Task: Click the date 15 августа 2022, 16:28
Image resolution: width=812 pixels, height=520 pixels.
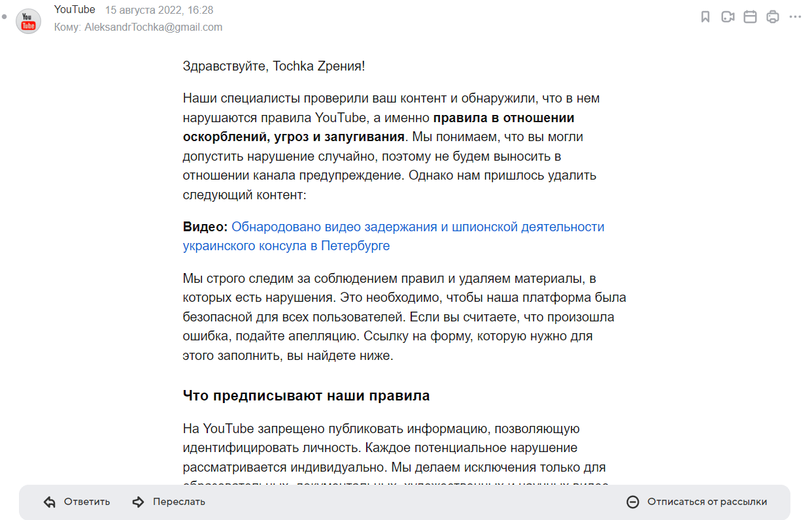Action: (x=159, y=10)
